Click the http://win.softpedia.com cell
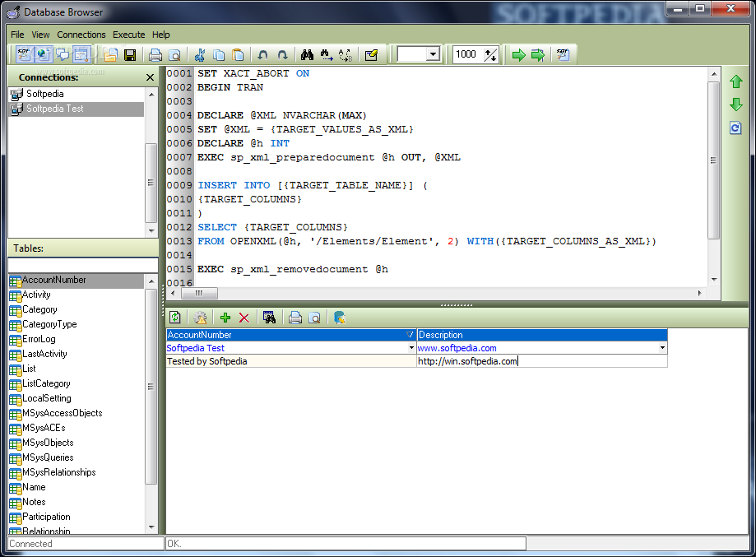The image size is (756, 557). click(x=542, y=361)
